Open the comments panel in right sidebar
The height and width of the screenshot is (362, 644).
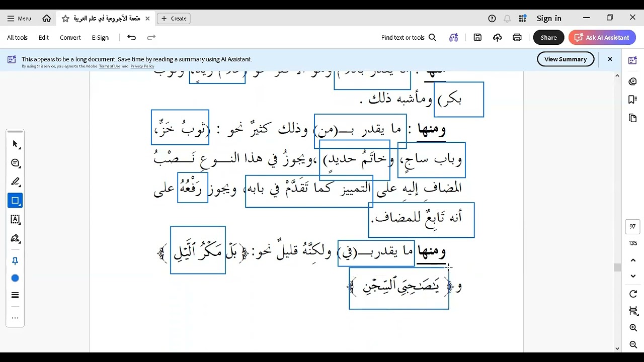[633, 81]
